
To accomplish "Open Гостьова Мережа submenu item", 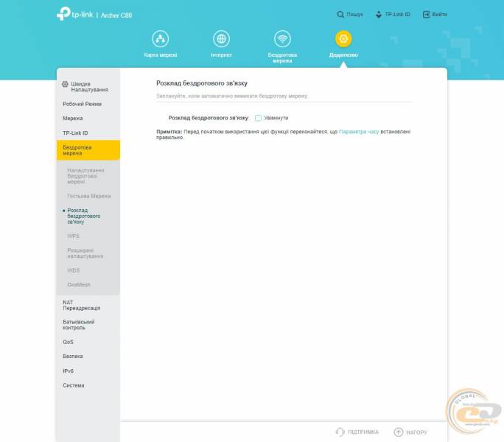I will coord(89,196).
